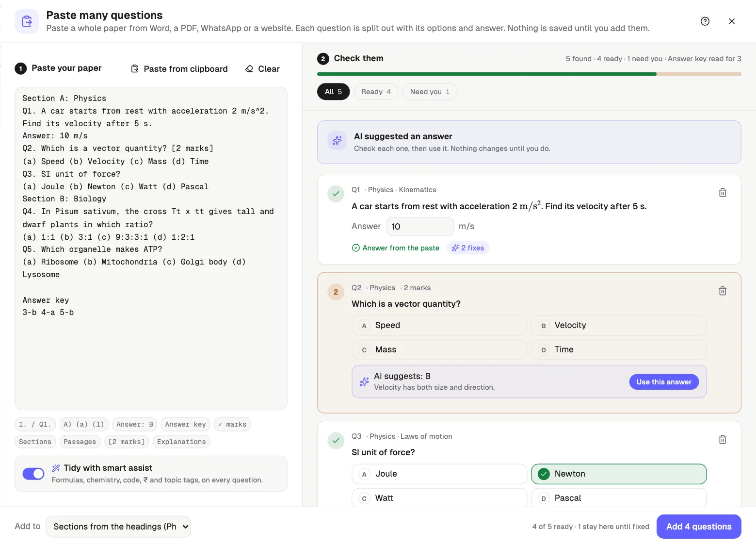The width and height of the screenshot is (756, 546).
Task: Select option A Joule for Q3
Action: tap(439, 474)
